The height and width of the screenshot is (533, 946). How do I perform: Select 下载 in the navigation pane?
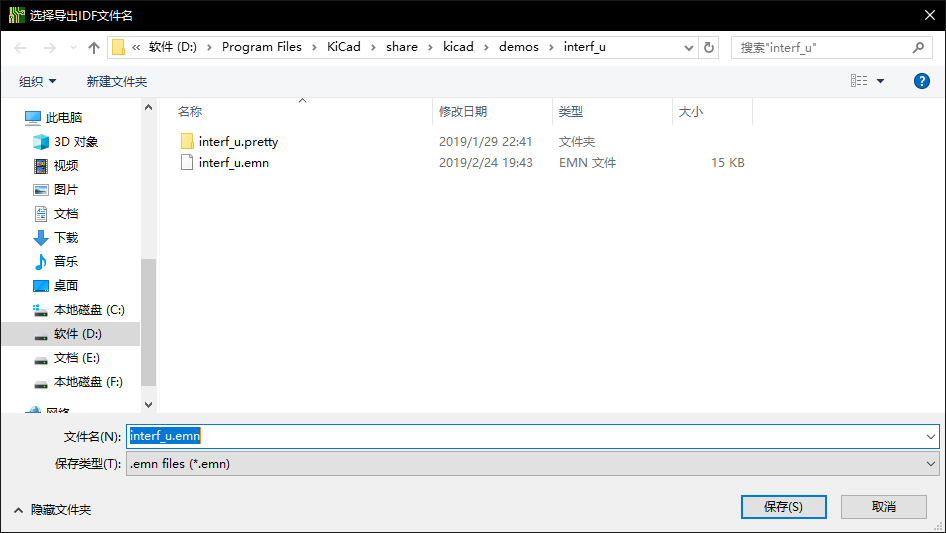coord(65,238)
